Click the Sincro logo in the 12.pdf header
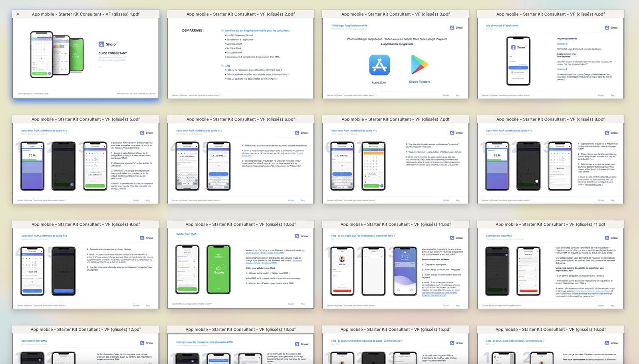This screenshot has width=639, height=364. click(x=147, y=343)
